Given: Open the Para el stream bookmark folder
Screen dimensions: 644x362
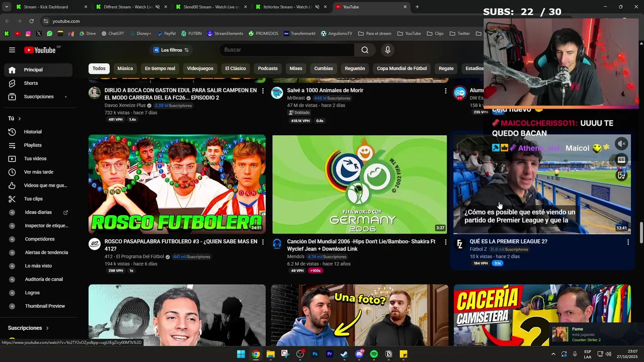Looking at the screenshot, I should tap(374, 34).
